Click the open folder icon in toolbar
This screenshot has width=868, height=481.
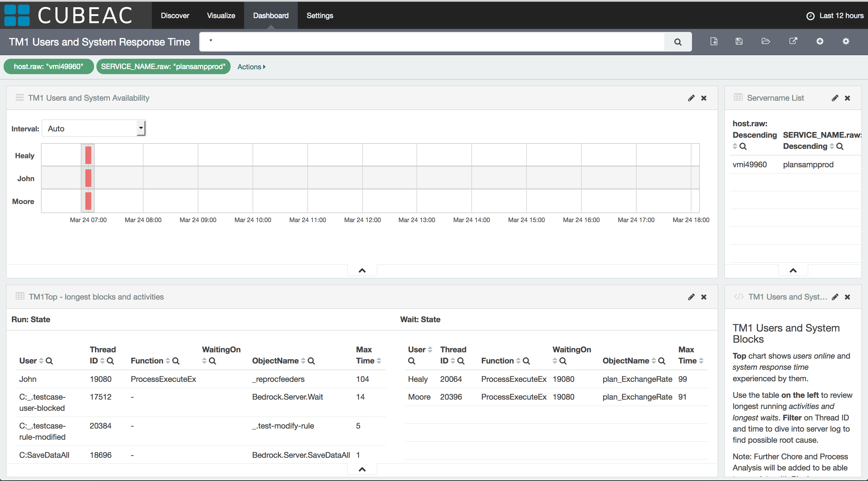click(766, 42)
